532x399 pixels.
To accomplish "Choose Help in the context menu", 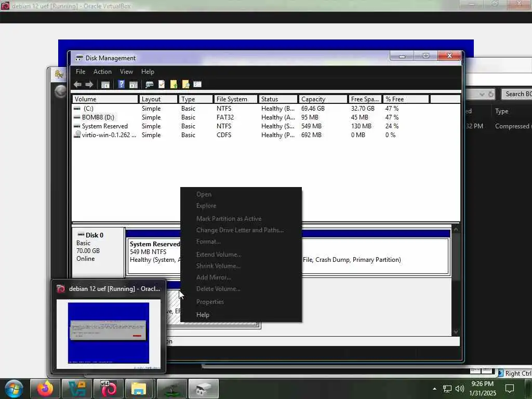I will 203,315.
